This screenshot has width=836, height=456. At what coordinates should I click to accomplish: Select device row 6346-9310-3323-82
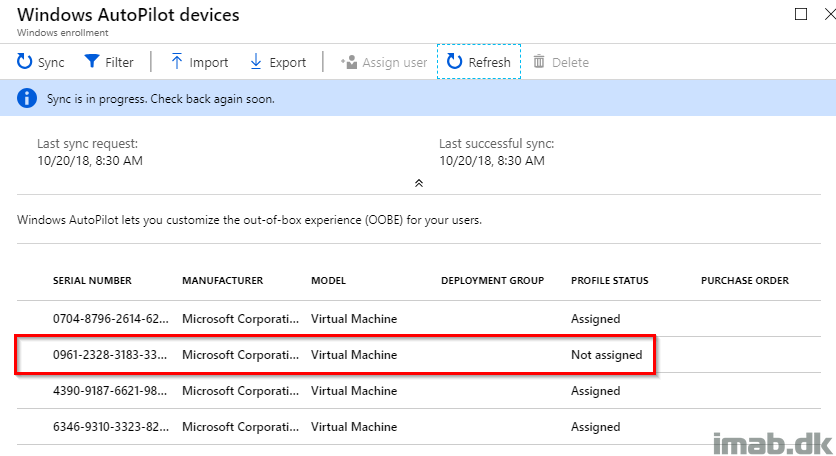pos(419,427)
